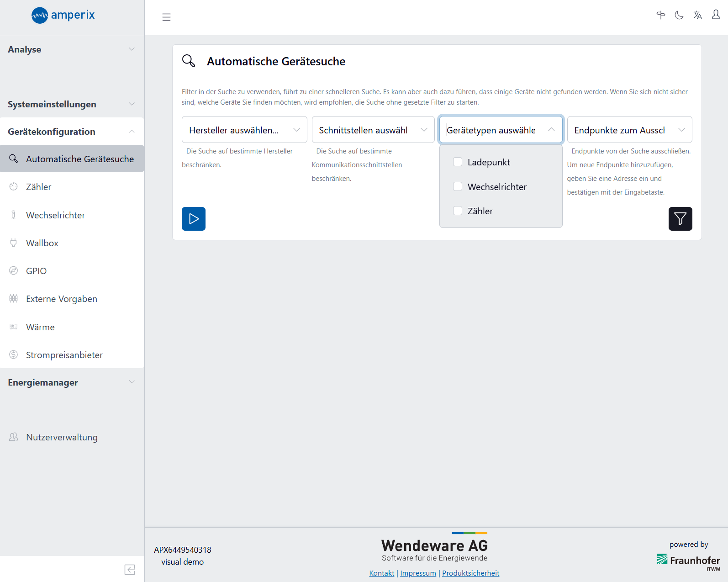This screenshot has height=582, width=728.
Task: Click the signpost icon in header
Action: click(661, 16)
